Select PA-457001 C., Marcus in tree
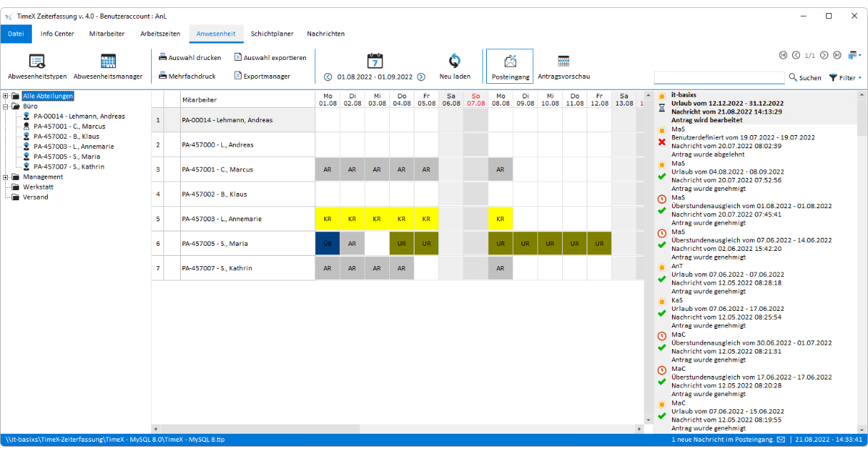The image size is (868, 454). tap(69, 126)
